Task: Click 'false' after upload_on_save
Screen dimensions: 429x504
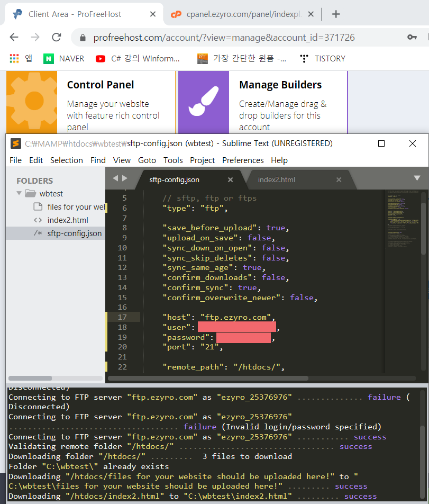Action: click(x=259, y=238)
